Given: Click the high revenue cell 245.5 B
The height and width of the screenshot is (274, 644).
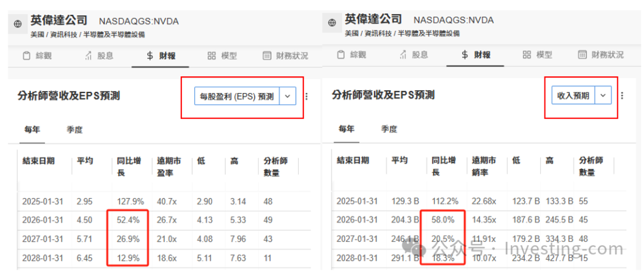Looking at the screenshot, I should coord(560,220).
